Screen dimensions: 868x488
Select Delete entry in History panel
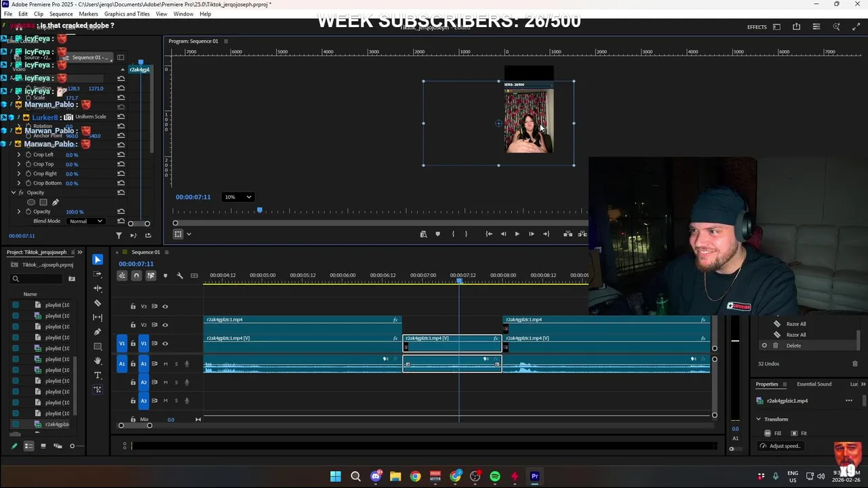click(793, 346)
